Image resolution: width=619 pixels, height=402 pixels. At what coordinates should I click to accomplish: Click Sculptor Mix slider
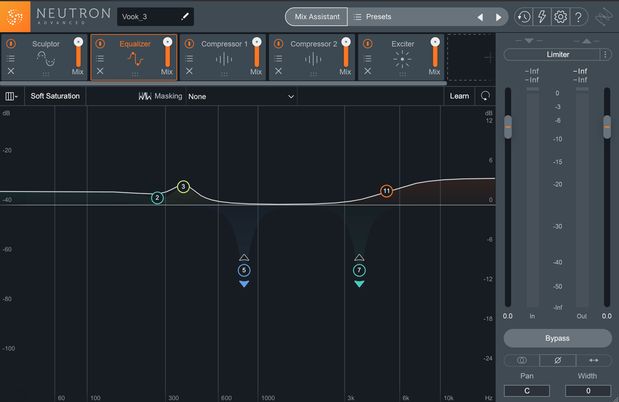(78, 53)
